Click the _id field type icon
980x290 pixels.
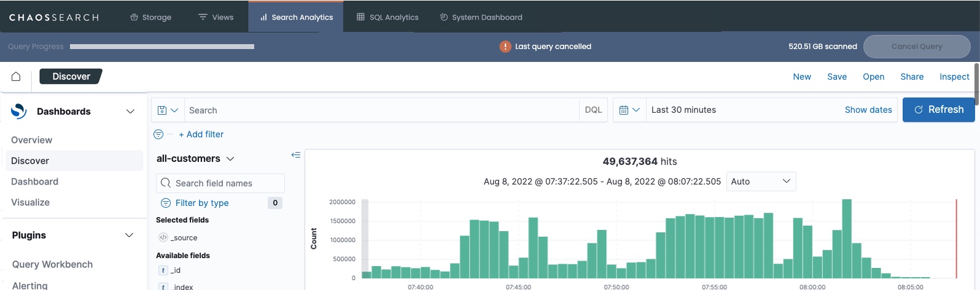click(x=163, y=270)
